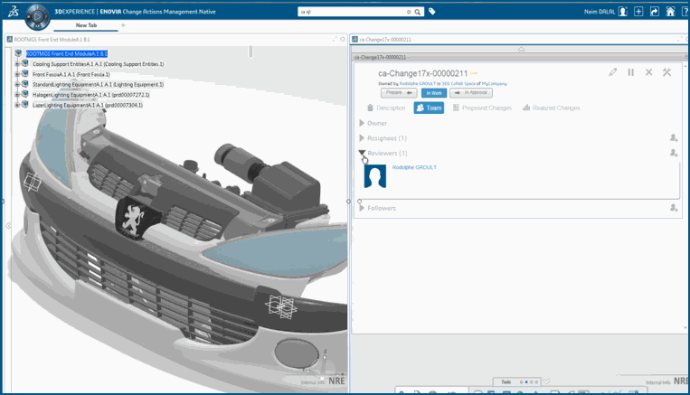
Task: Select the Prepare state button
Action: [399, 93]
